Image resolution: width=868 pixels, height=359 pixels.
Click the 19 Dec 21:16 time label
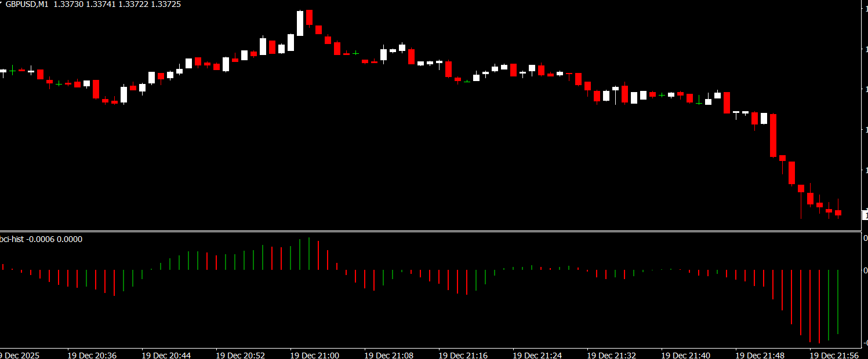[463, 354]
